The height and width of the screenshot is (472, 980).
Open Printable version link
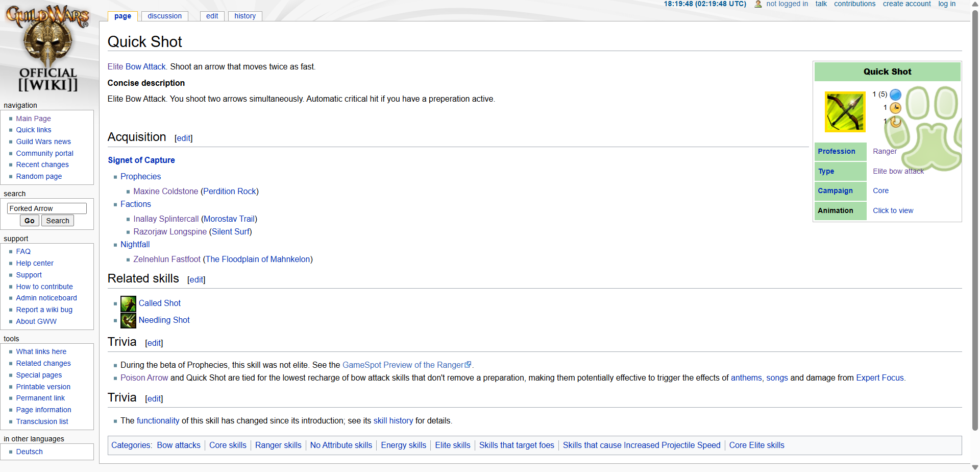click(x=43, y=387)
